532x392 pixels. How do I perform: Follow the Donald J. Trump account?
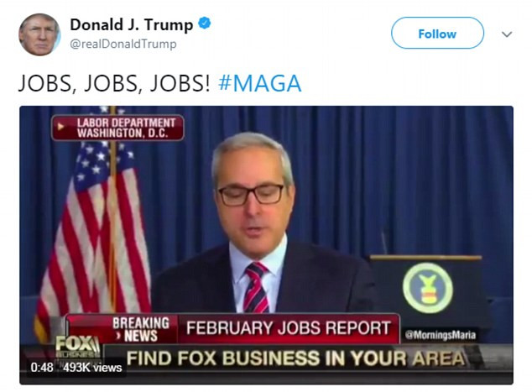[x=437, y=34]
